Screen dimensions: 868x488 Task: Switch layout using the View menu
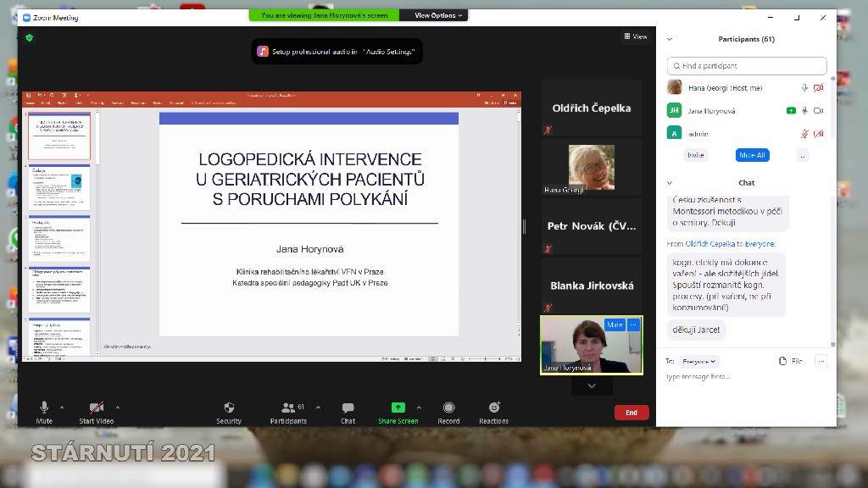click(x=636, y=36)
